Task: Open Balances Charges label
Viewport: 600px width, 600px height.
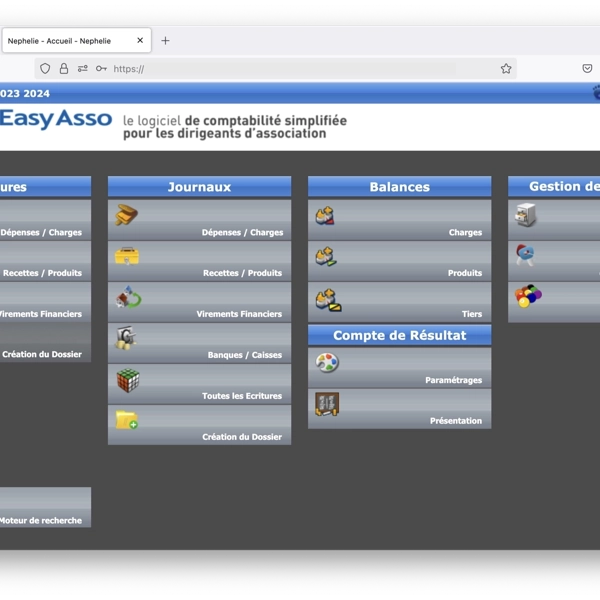Action: tap(465, 232)
